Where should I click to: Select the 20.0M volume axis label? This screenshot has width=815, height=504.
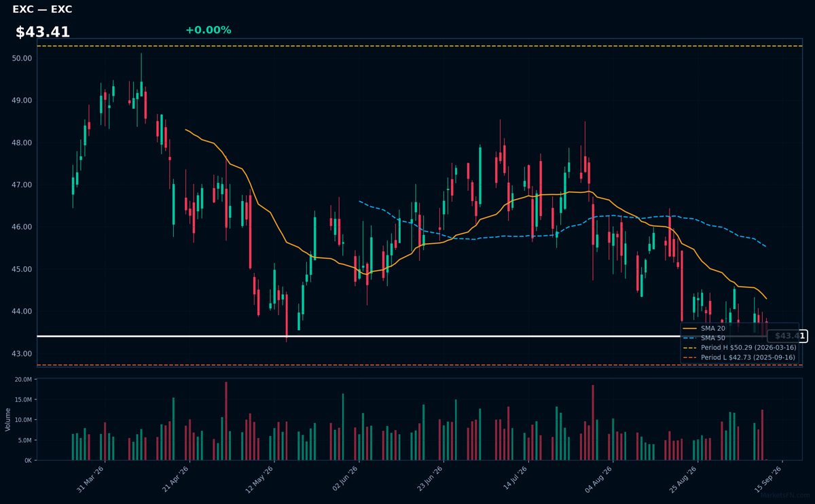pos(23,379)
